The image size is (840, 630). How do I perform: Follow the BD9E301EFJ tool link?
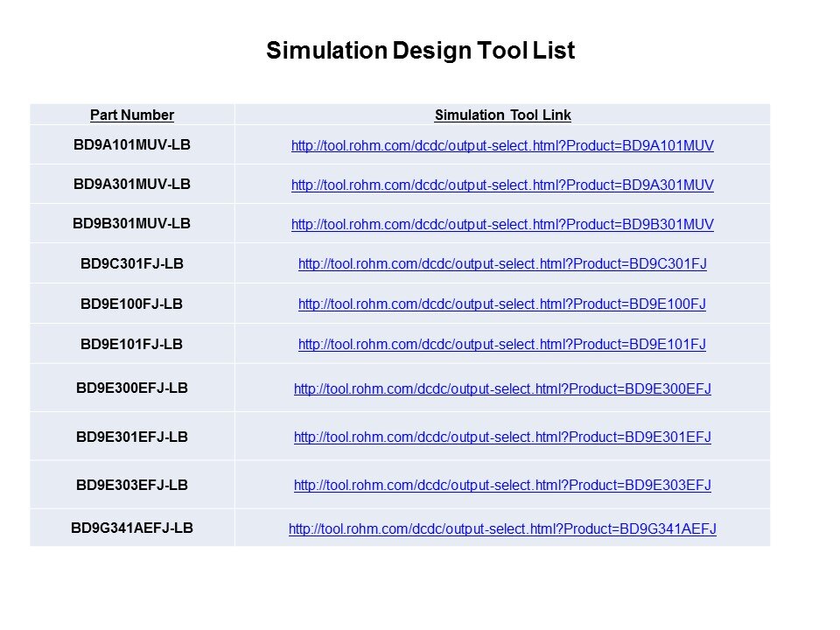coord(502,437)
